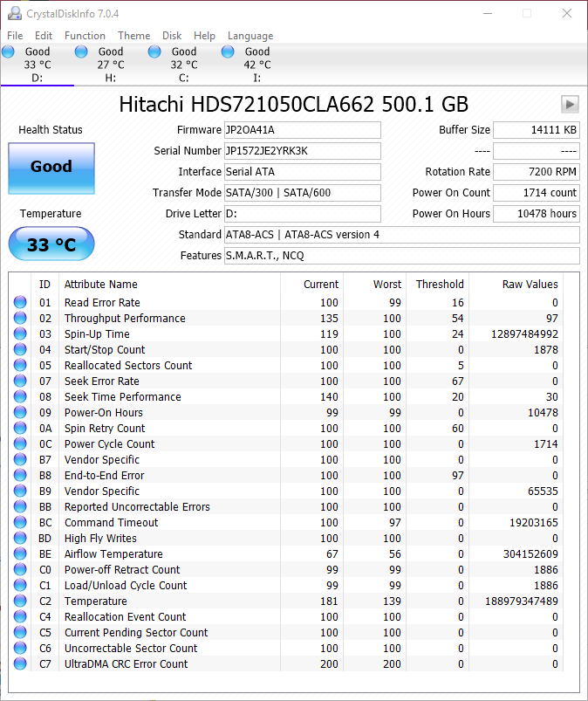Click the Features field S.M.A.R.T., NCQ
This screenshot has height=701, width=588.
point(401,256)
